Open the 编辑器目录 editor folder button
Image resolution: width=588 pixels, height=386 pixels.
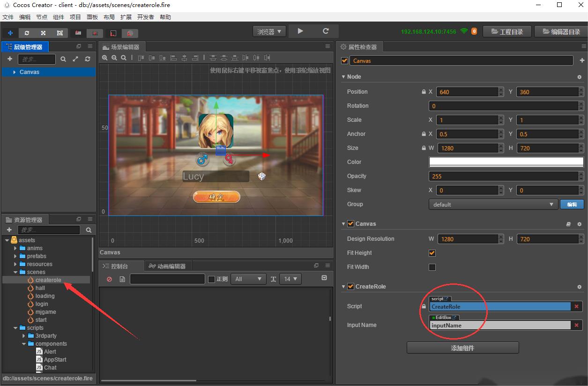point(561,31)
